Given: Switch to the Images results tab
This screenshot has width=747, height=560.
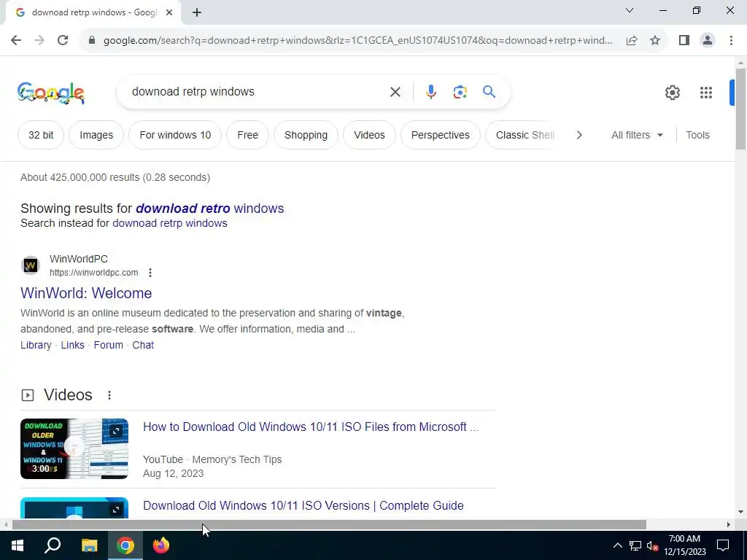Looking at the screenshot, I should [96, 135].
